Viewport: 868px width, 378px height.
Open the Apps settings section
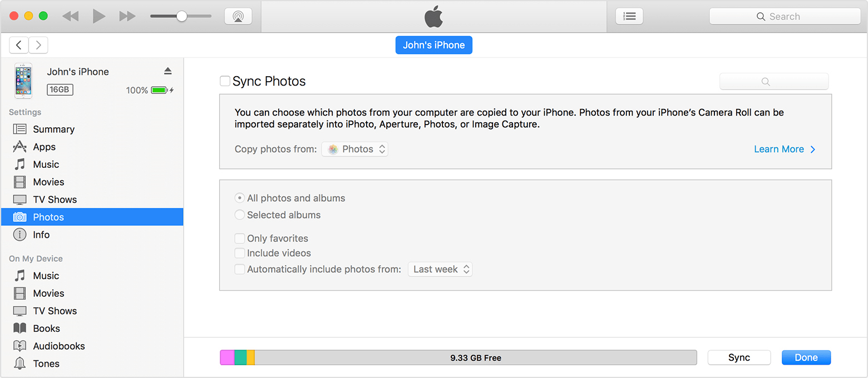[x=92, y=147]
